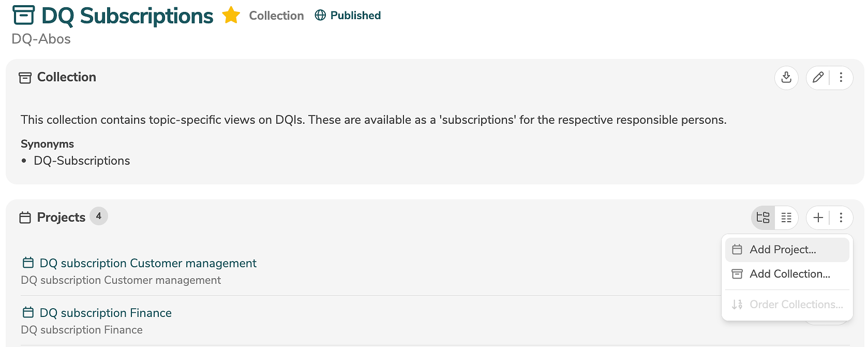Click the pencil edit icon in Collection panel

tap(818, 78)
